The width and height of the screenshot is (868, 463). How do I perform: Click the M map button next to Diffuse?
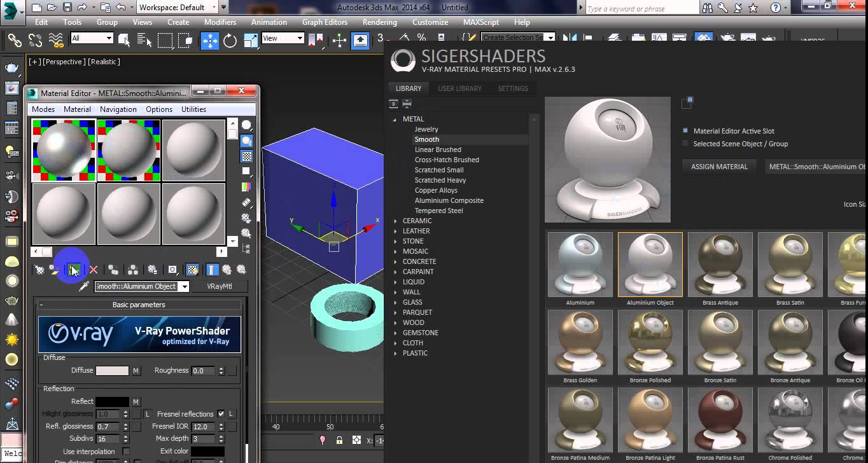pyautogui.click(x=136, y=371)
